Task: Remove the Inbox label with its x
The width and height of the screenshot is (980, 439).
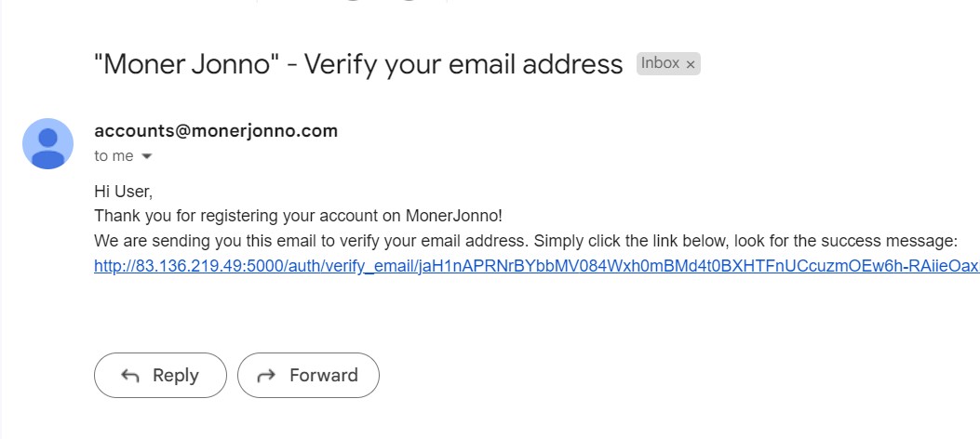Action: pos(690,64)
